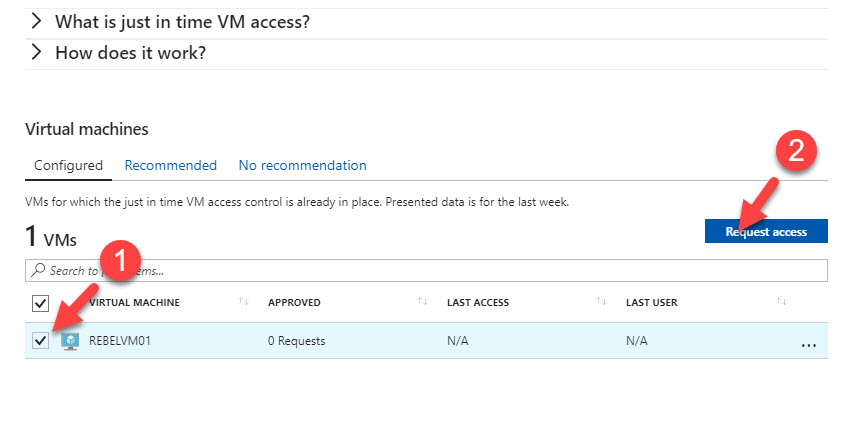Click the Request access button
This screenshot has height=442, width=852.
tap(766, 231)
